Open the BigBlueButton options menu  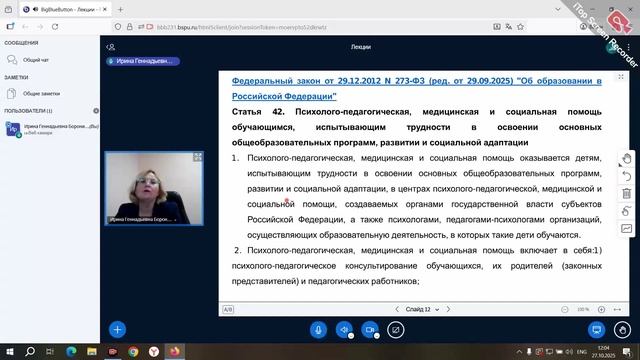629,47
